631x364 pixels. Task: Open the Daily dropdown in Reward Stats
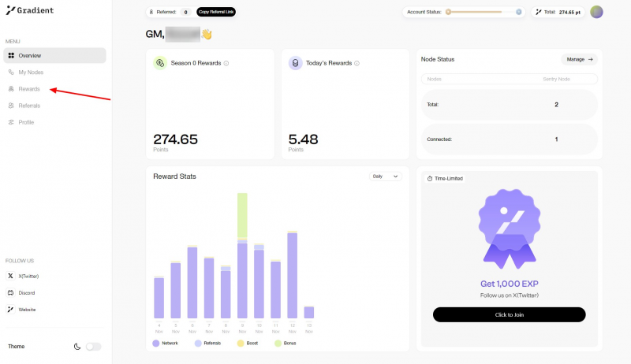(386, 176)
